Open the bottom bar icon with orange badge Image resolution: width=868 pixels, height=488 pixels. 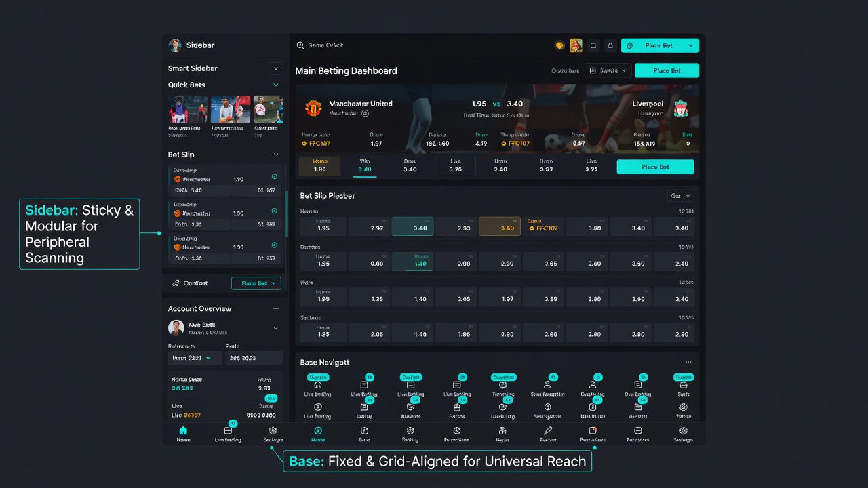click(x=593, y=430)
